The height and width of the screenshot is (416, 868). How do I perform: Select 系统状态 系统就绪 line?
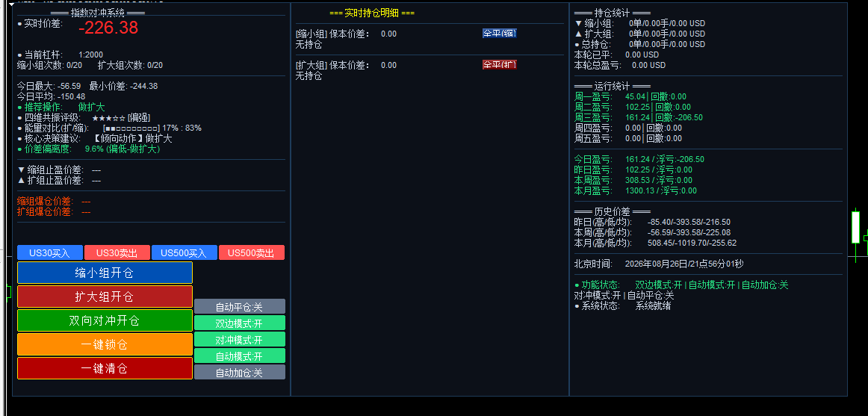click(x=623, y=306)
